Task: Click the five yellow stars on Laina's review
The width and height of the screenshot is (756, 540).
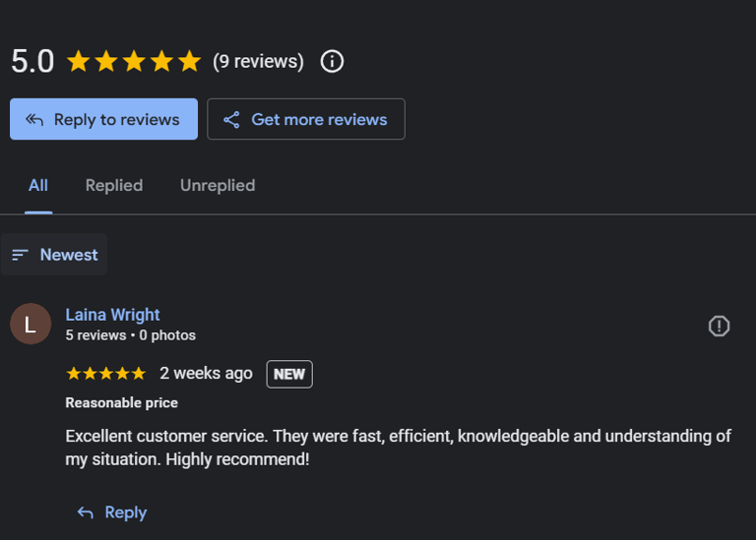Action: pos(105,374)
